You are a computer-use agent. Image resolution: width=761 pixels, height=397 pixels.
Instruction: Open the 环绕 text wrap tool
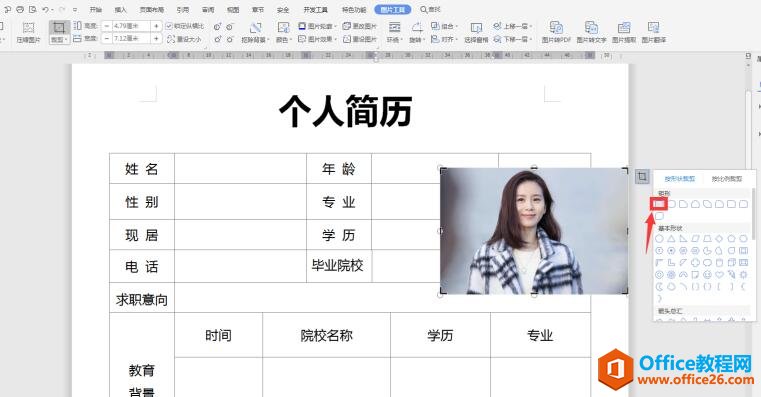[x=395, y=32]
